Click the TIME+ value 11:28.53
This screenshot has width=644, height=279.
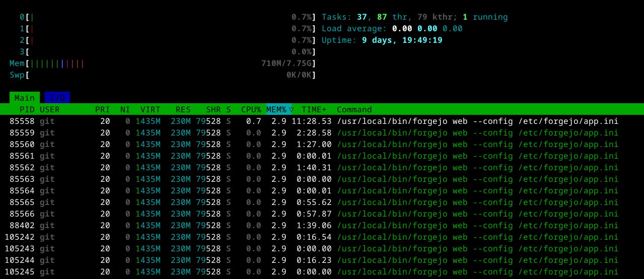pos(311,121)
